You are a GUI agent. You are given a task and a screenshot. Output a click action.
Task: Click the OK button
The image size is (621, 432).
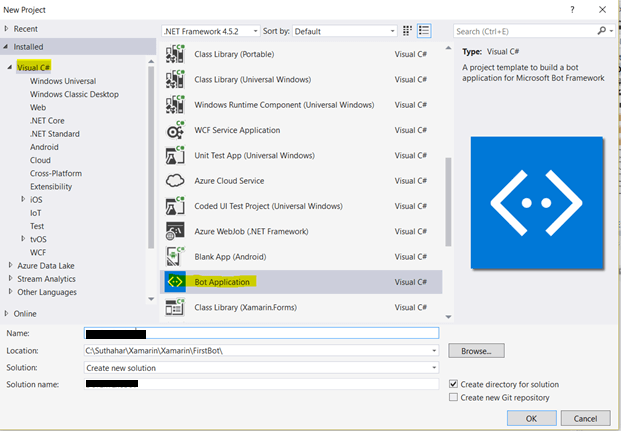(x=531, y=418)
